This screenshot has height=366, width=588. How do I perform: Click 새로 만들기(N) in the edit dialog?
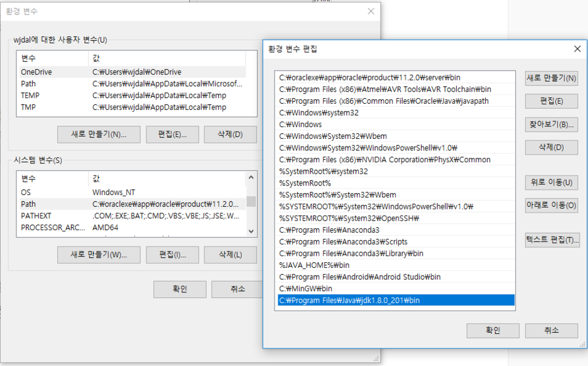pos(552,78)
